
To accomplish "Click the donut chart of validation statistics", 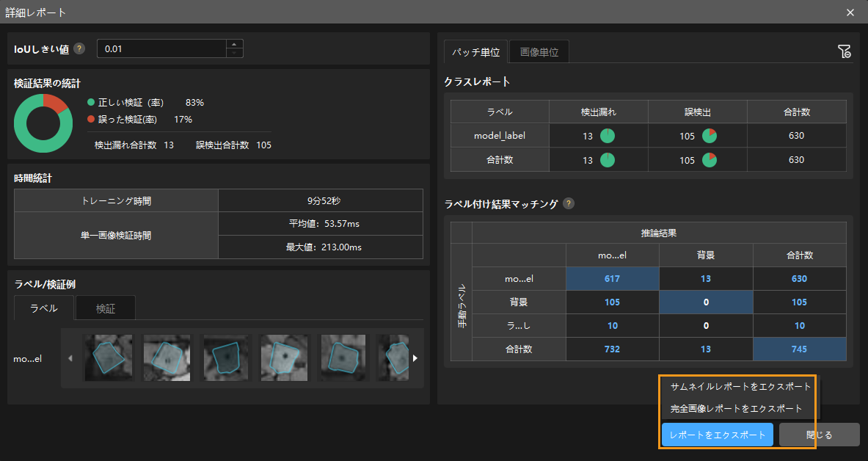I will (x=43, y=123).
